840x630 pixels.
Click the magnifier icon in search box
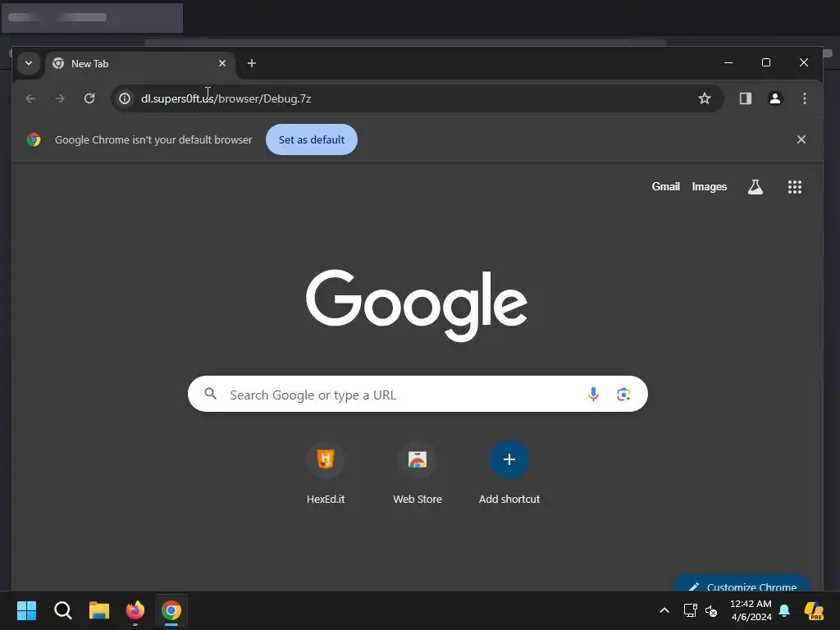[211, 395]
